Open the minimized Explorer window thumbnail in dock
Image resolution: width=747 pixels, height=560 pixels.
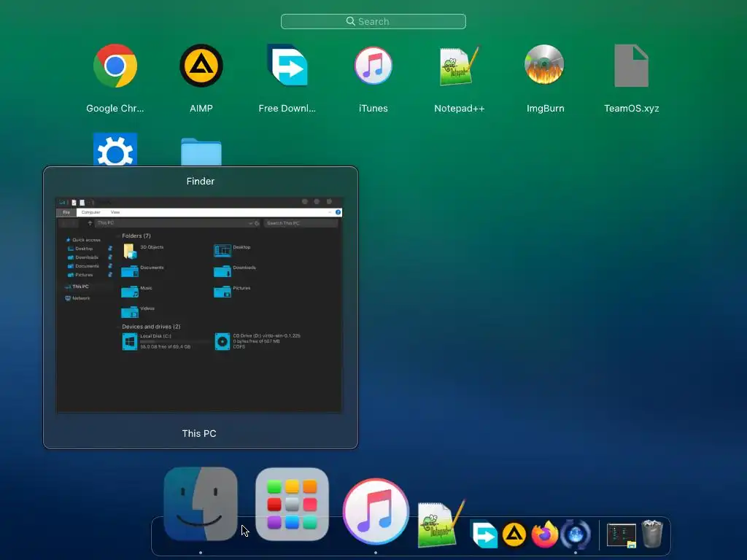tap(622, 535)
